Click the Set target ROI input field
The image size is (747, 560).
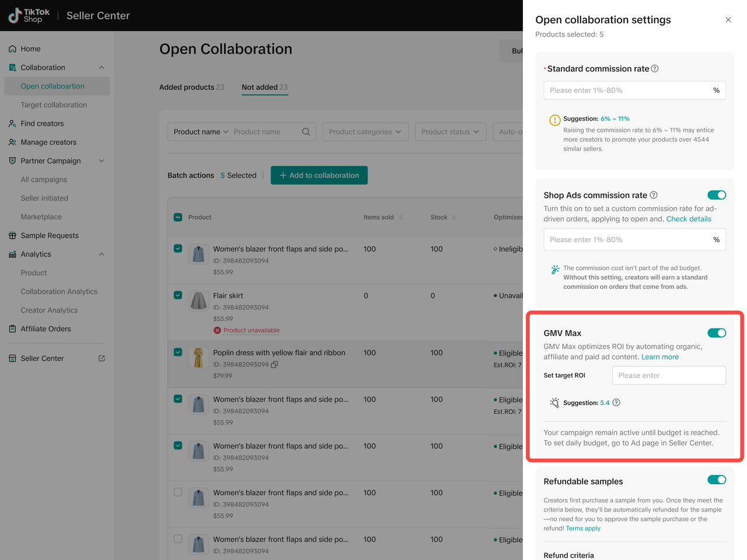tap(668, 376)
